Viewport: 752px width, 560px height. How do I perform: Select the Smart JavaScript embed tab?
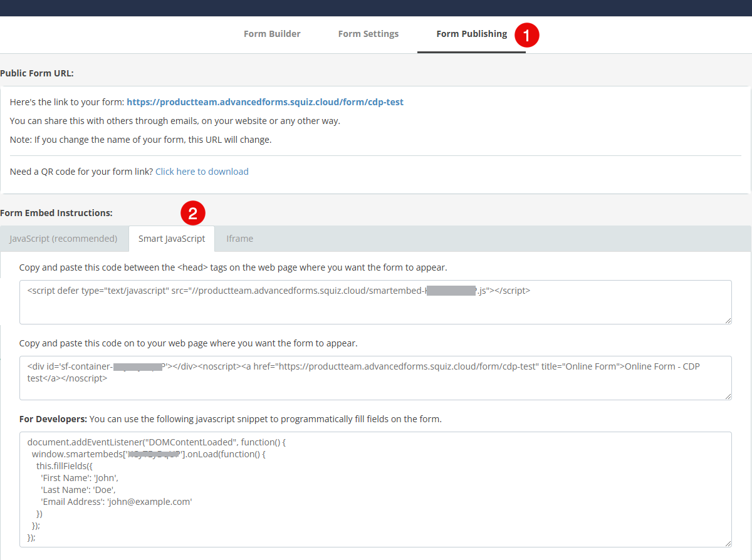pos(172,239)
